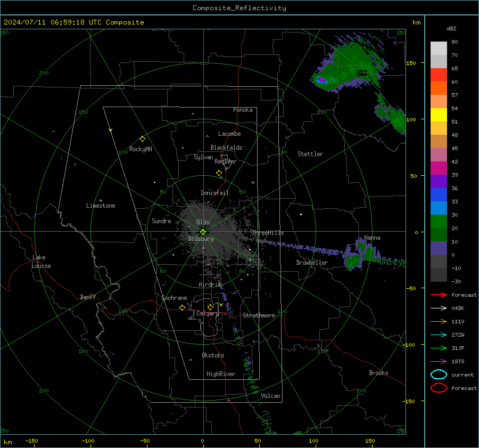This screenshot has width=479, height=448.
Task: Click the Ponoka city label
Action: [x=243, y=110]
